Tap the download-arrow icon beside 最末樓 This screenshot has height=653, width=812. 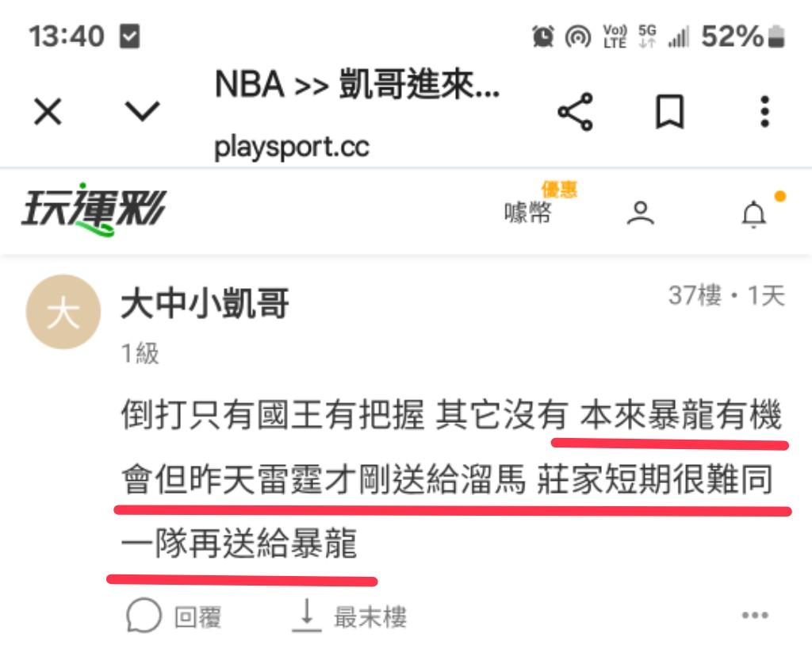click(x=307, y=615)
